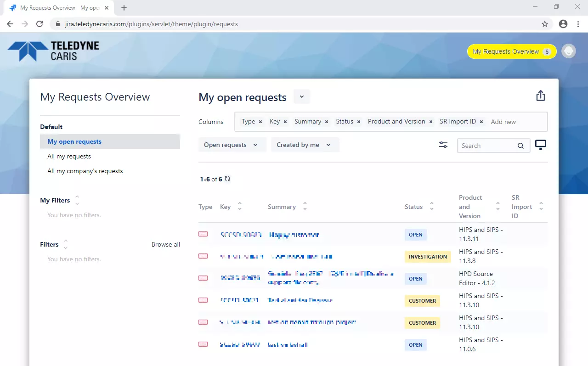588x366 pixels.
Task: Expand the dropdown beside 'My open requests' title
Action: click(x=301, y=97)
